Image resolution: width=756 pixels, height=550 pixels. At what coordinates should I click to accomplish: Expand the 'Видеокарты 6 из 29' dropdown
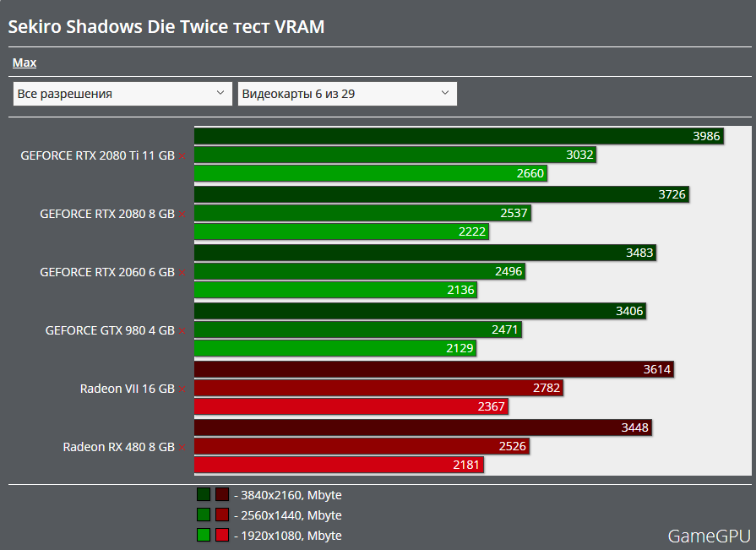coord(347,94)
